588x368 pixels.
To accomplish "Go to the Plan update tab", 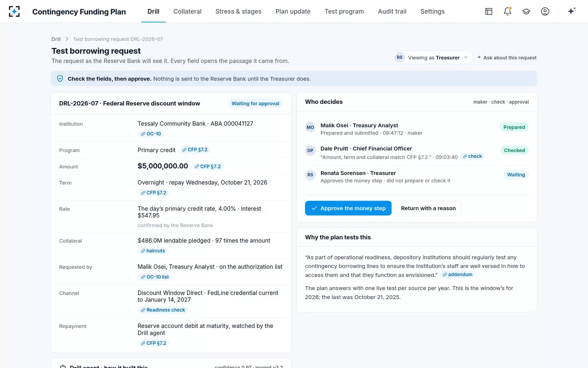I will [x=293, y=11].
